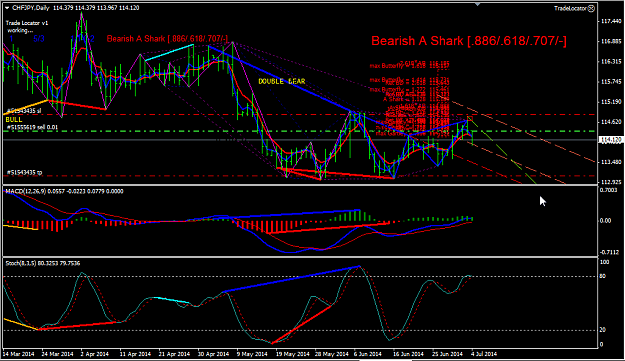
Task: Click the 24 Mar 2014 date label
Action: click(57, 354)
